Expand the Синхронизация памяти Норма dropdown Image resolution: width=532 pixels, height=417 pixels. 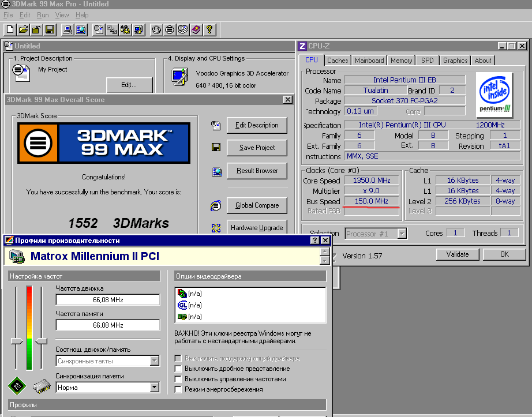(155, 387)
